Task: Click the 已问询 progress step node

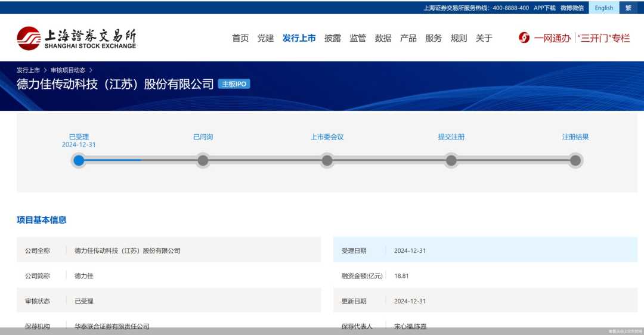Action: point(203,160)
